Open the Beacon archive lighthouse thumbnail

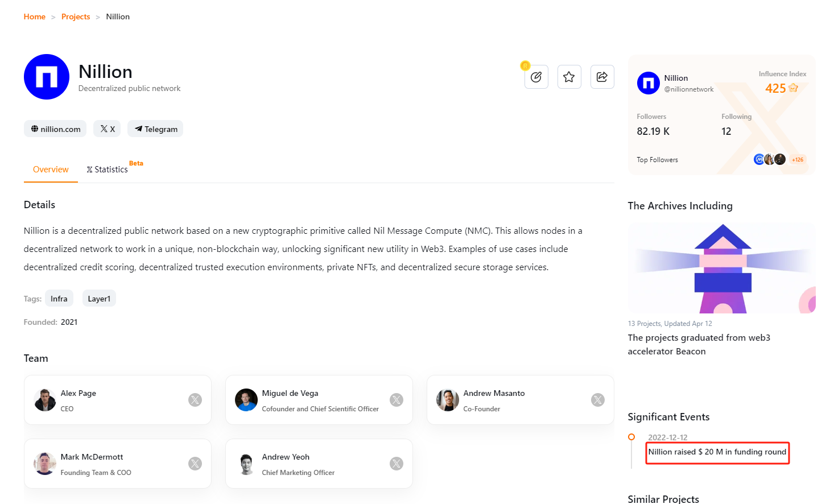[722, 268]
